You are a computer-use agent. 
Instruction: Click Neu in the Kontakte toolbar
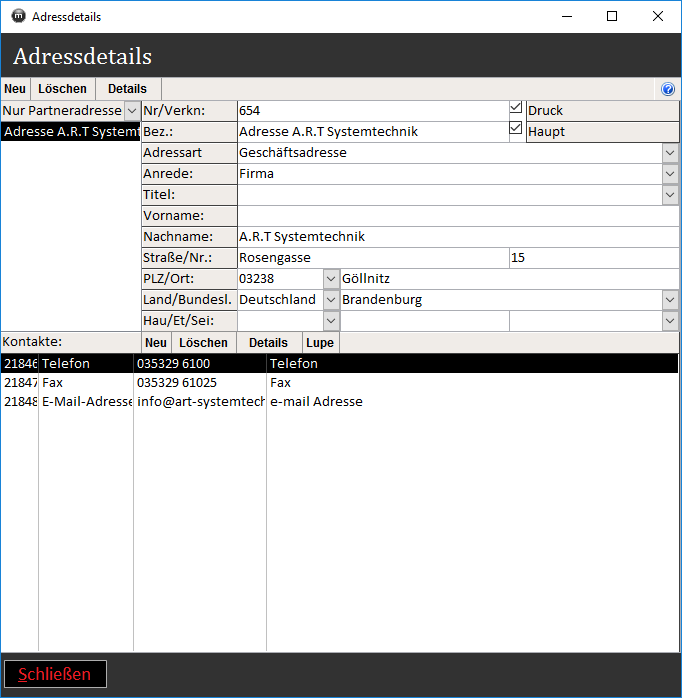tap(156, 343)
